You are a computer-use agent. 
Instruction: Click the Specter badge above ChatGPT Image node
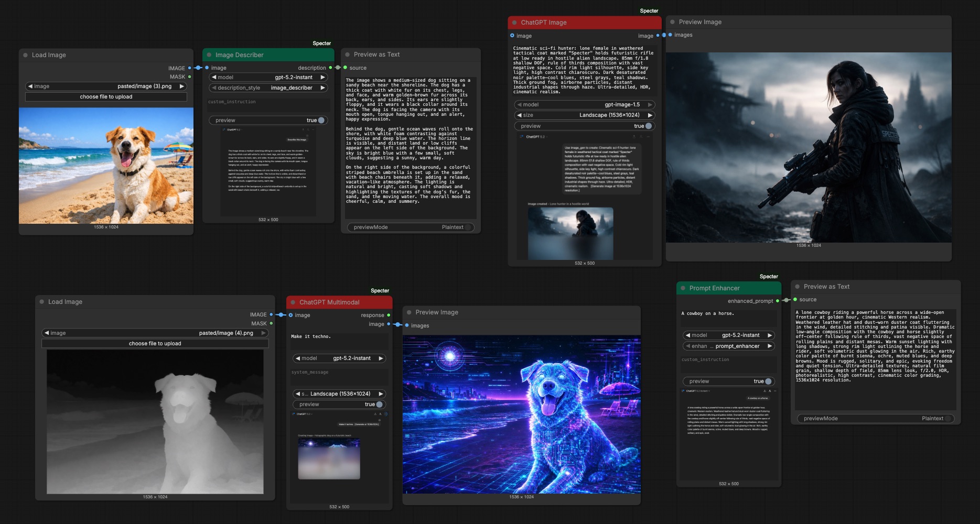[649, 11]
